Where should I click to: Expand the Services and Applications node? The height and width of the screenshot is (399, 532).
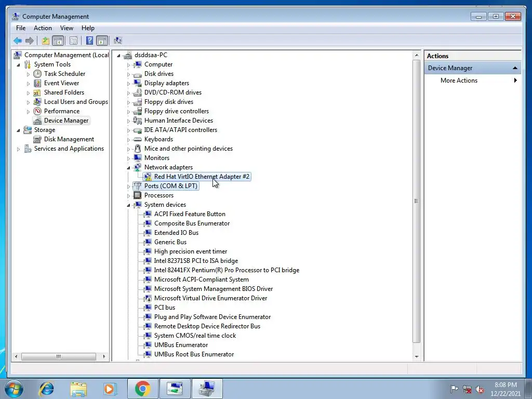[x=18, y=149]
